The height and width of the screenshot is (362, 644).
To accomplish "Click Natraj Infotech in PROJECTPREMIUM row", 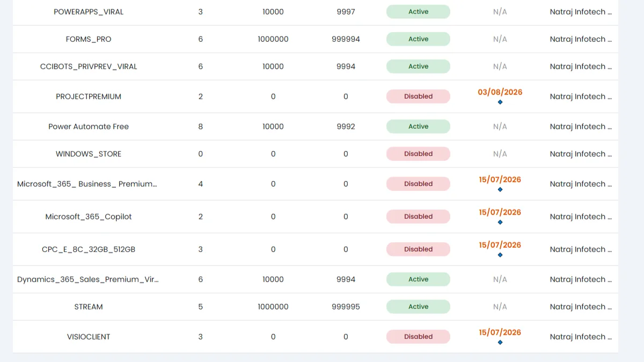I will (581, 97).
